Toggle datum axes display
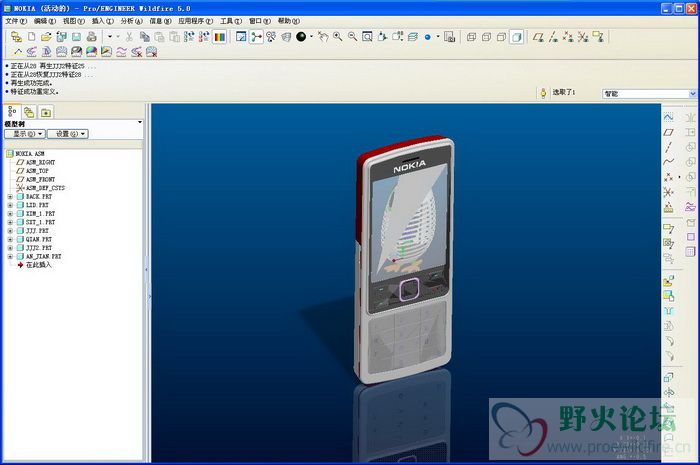 tap(554, 37)
